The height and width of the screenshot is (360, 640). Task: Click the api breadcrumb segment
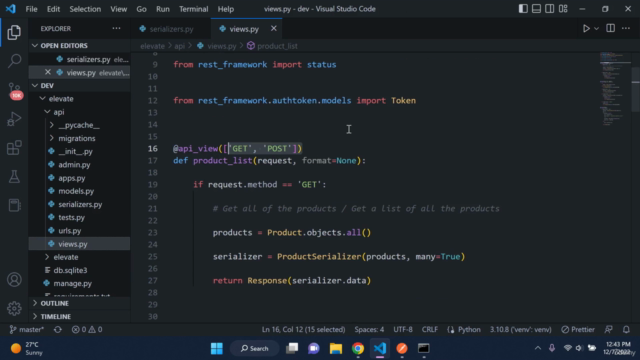[x=180, y=46]
